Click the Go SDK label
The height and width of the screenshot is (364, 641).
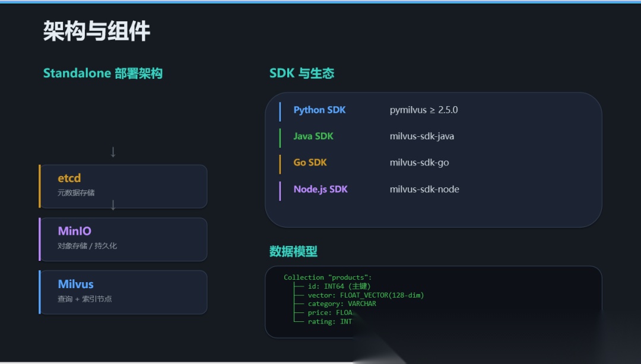point(310,162)
